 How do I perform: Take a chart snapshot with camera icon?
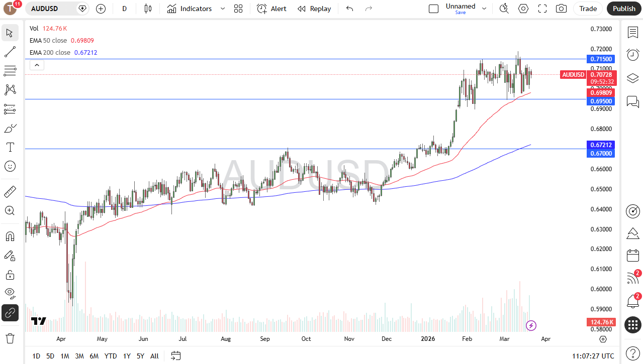pyautogui.click(x=561, y=9)
